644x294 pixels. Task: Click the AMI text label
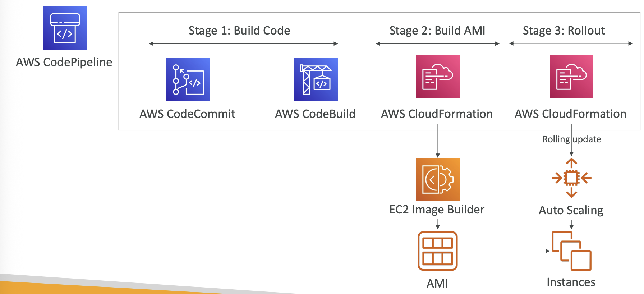(x=437, y=284)
